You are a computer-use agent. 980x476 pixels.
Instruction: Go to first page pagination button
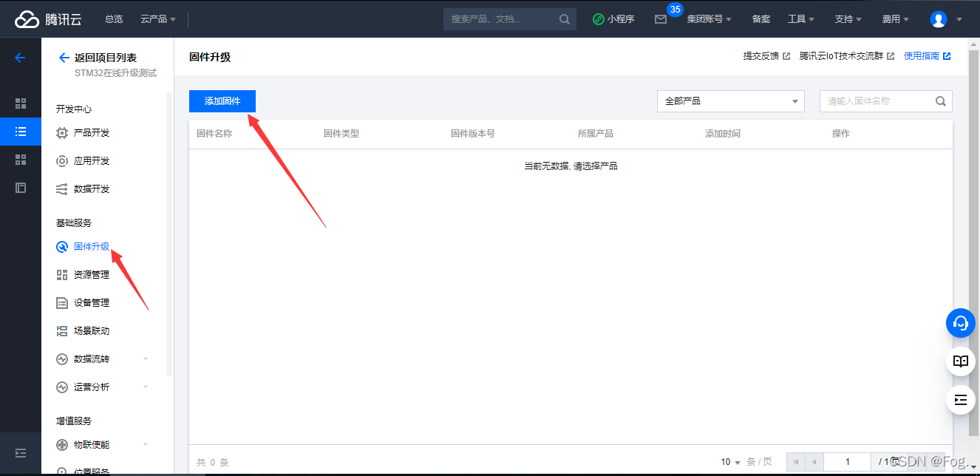pos(796,462)
